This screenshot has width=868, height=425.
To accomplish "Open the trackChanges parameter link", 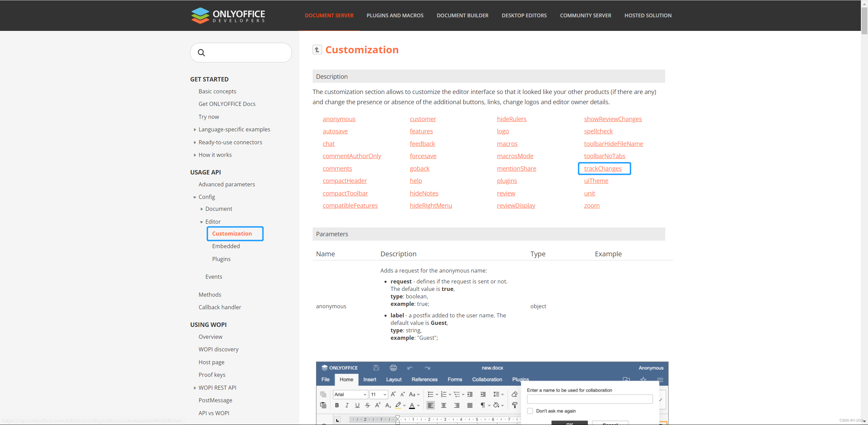I will pyautogui.click(x=603, y=168).
